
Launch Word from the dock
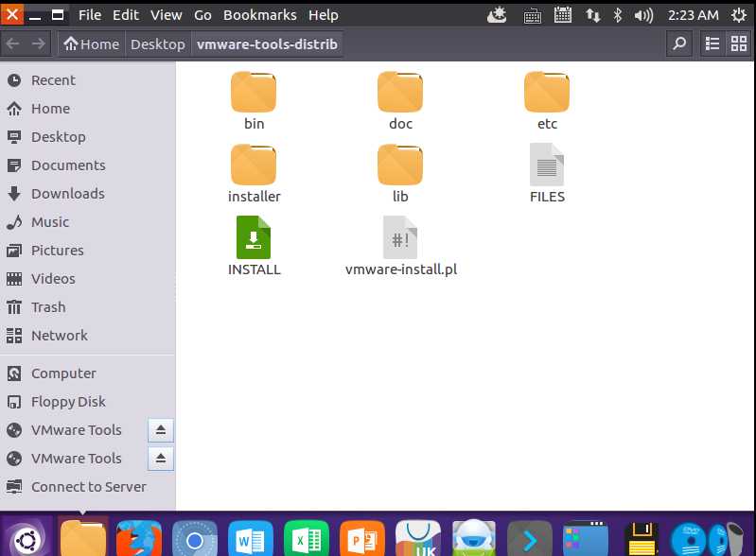coord(251,539)
